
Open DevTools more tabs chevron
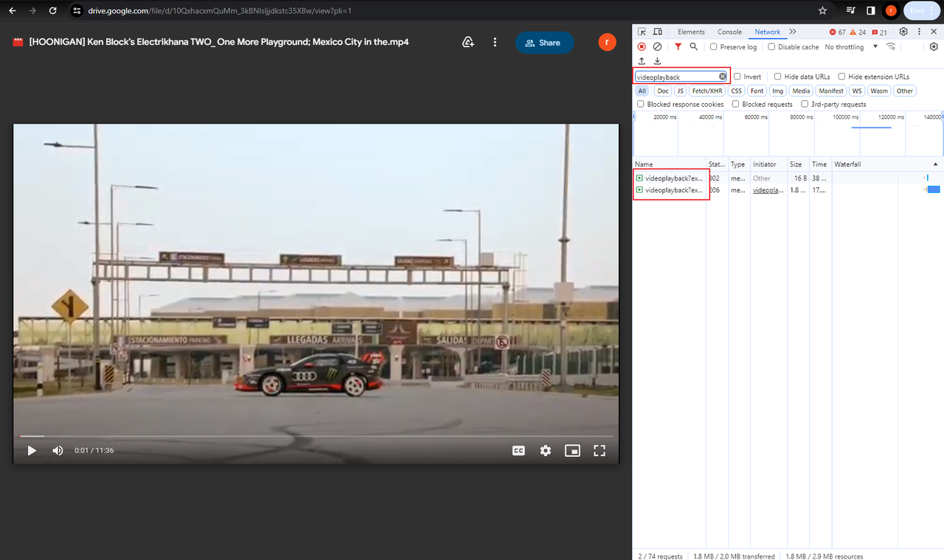tap(792, 32)
